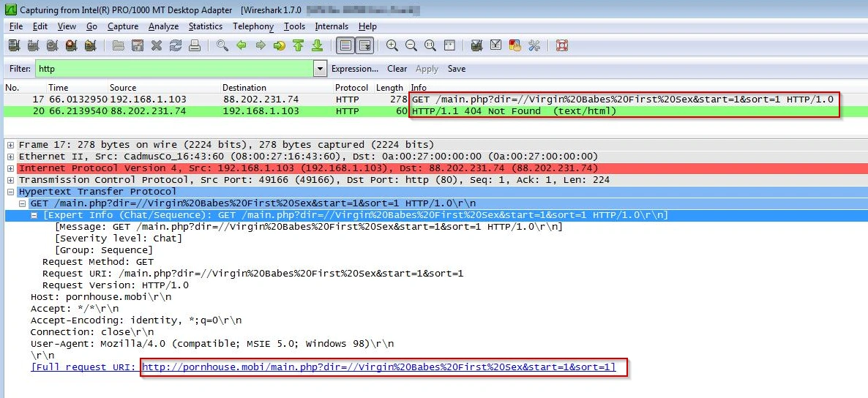Toggle colorize packet list
The height and width of the screenshot is (398, 868).
click(x=346, y=45)
